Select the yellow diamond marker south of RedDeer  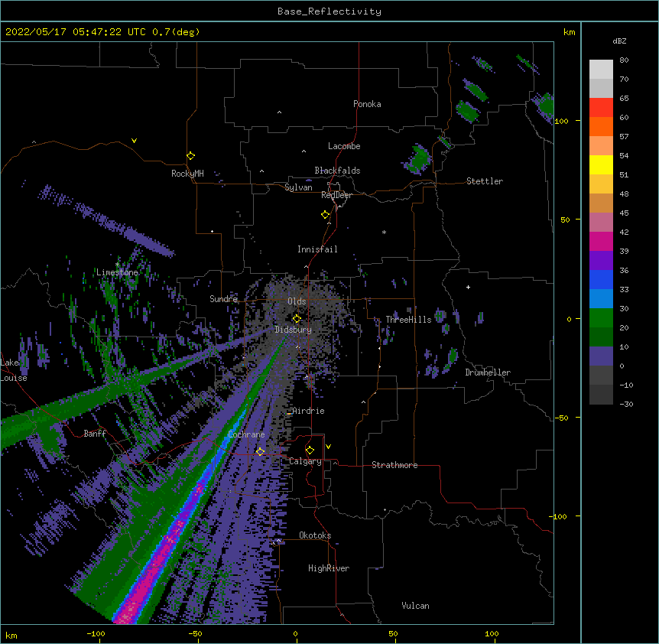pyautogui.click(x=325, y=215)
